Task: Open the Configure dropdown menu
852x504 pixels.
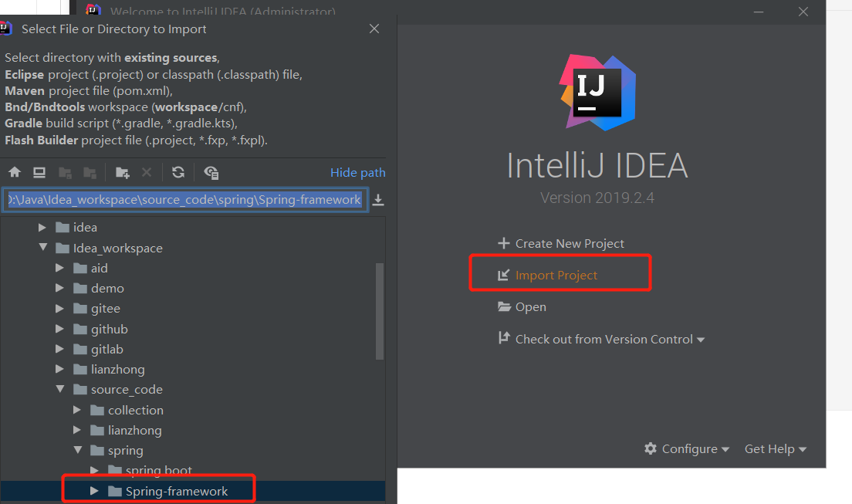Action: tap(695, 449)
